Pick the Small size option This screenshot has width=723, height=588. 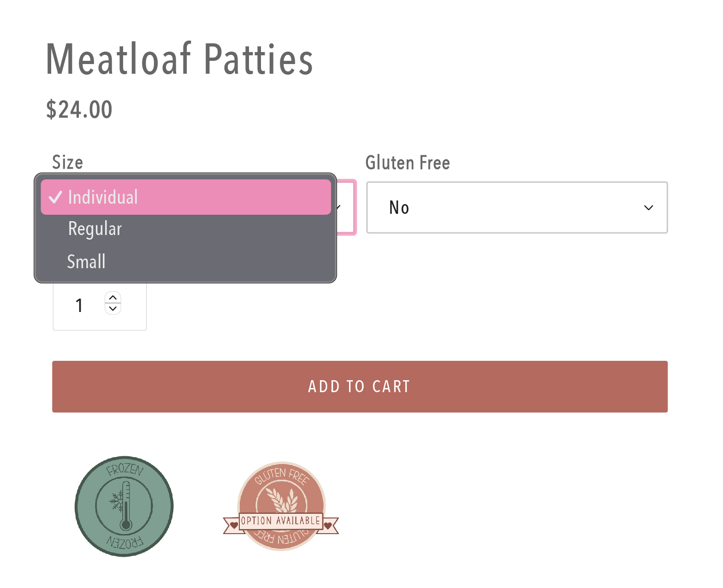tap(186, 261)
